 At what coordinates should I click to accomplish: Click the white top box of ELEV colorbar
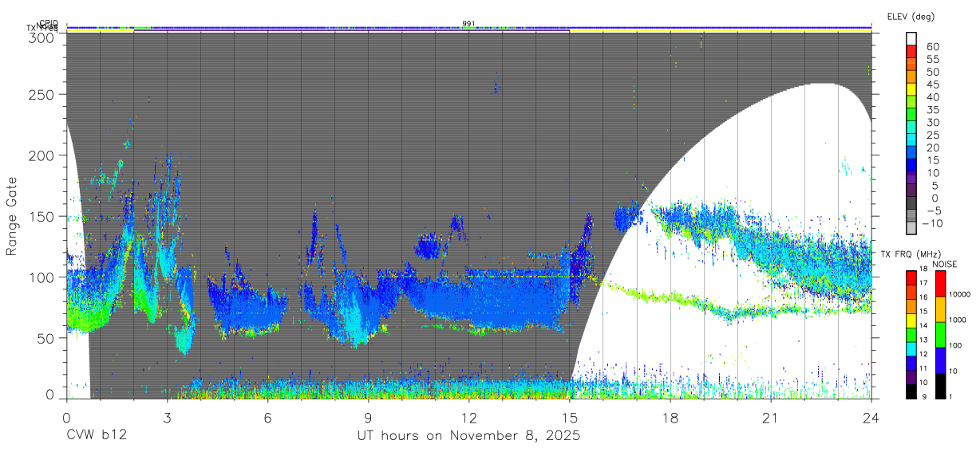click(x=911, y=39)
